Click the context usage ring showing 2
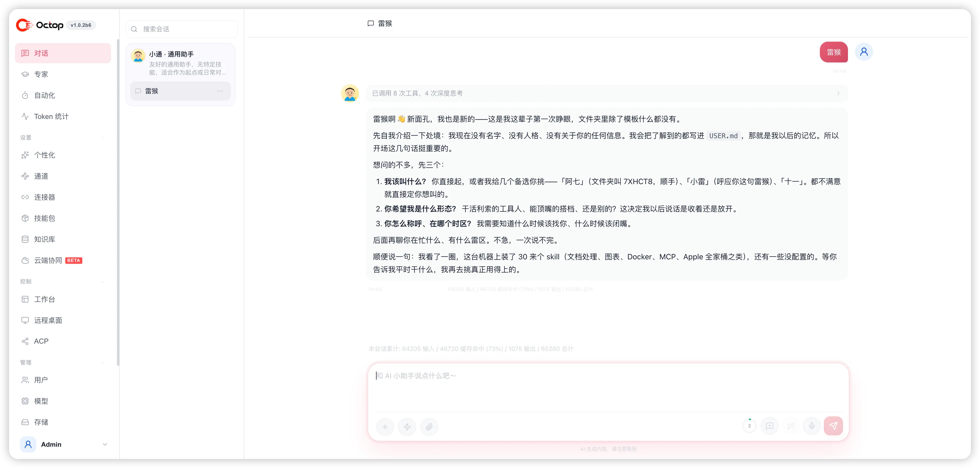Image resolution: width=980 pixels, height=468 pixels. 750,426
